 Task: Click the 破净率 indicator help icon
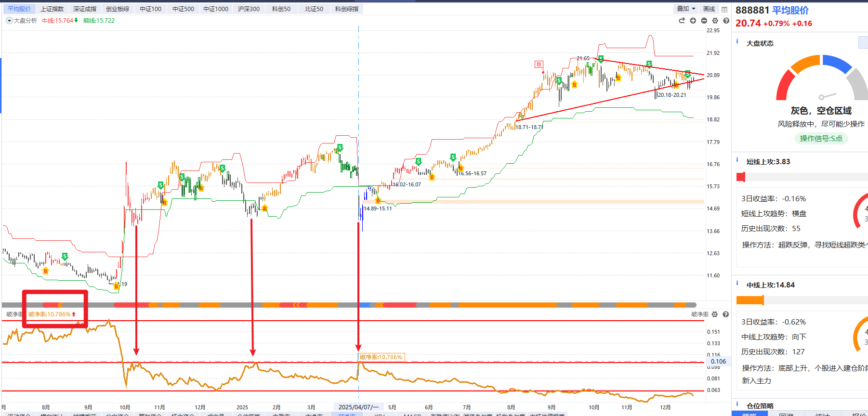[x=725, y=314]
